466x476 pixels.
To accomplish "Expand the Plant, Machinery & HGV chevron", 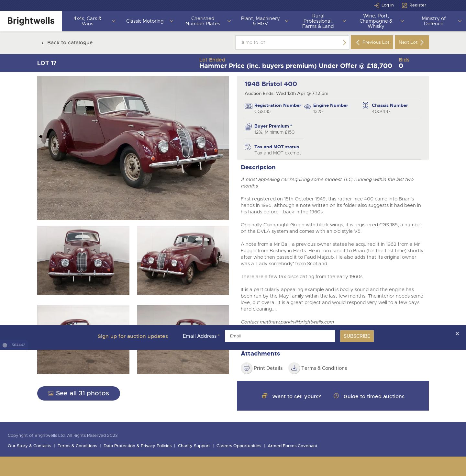I will [x=287, y=21].
